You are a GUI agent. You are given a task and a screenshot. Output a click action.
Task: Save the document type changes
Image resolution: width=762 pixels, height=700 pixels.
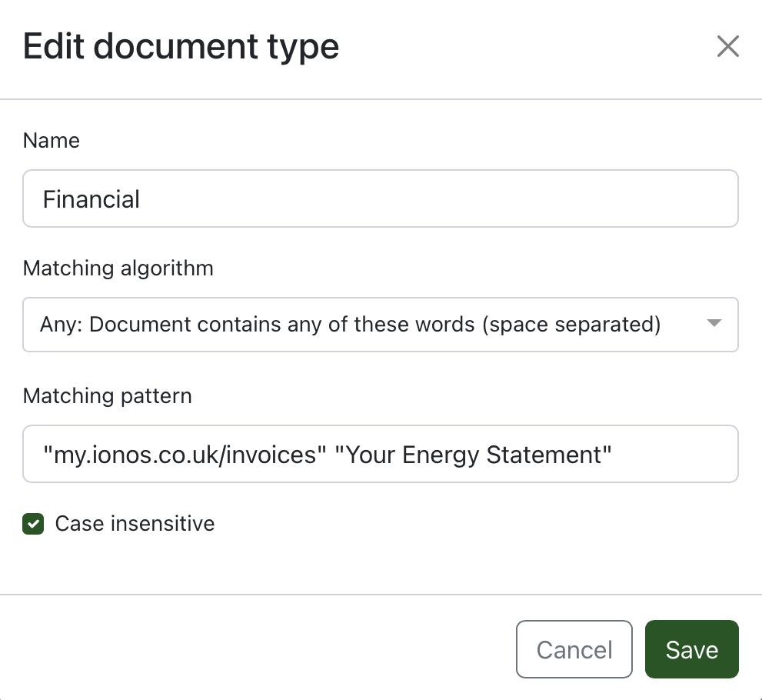691,649
